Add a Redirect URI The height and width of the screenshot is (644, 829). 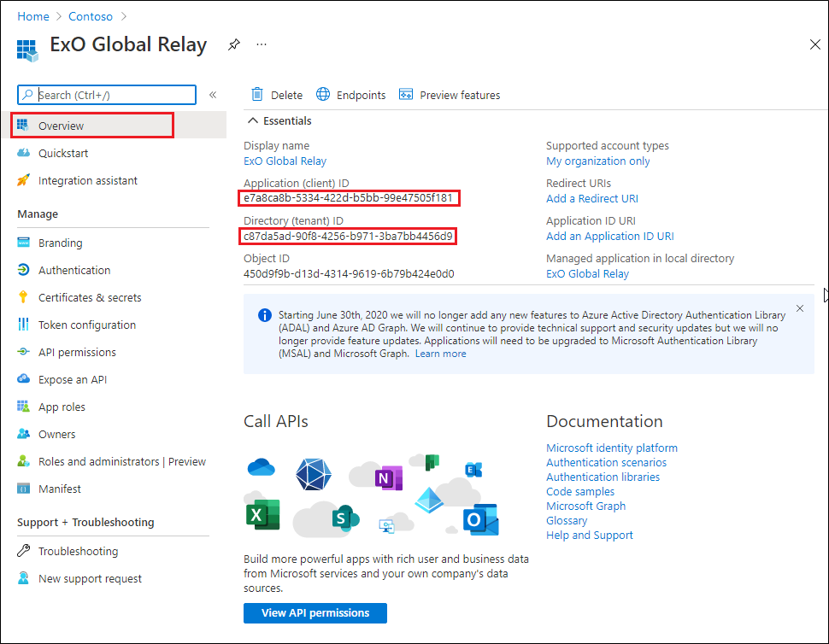point(592,198)
